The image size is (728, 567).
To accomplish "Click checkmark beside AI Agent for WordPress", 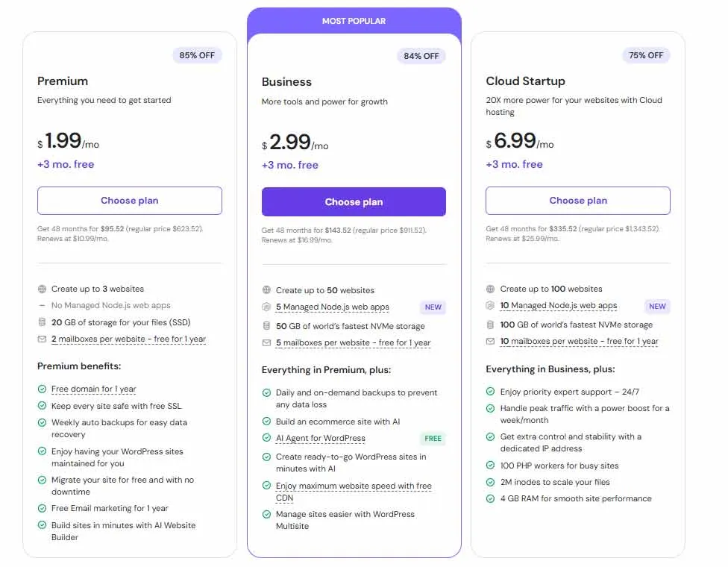I will click(266, 438).
